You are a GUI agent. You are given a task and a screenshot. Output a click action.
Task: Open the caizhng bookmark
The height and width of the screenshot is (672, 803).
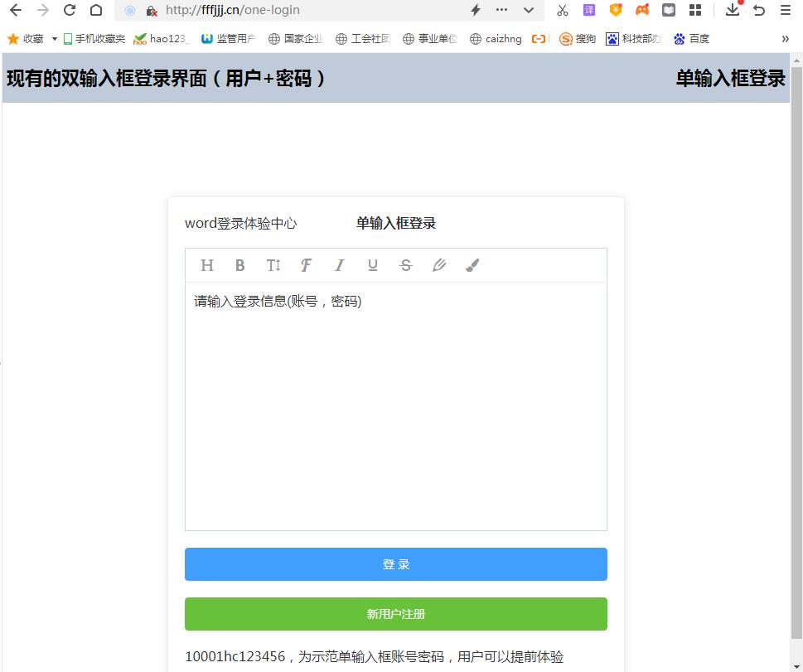click(496, 38)
